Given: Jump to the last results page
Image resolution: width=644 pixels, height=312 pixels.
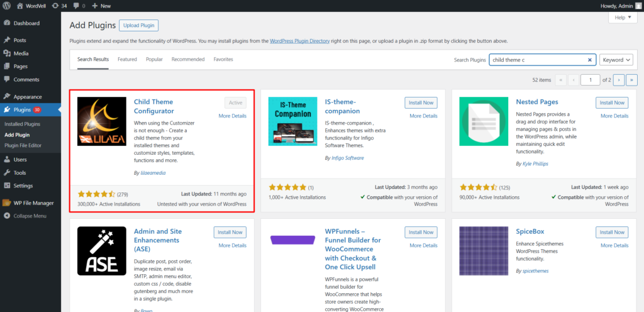Looking at the screenshot, I should coord(631,80).
